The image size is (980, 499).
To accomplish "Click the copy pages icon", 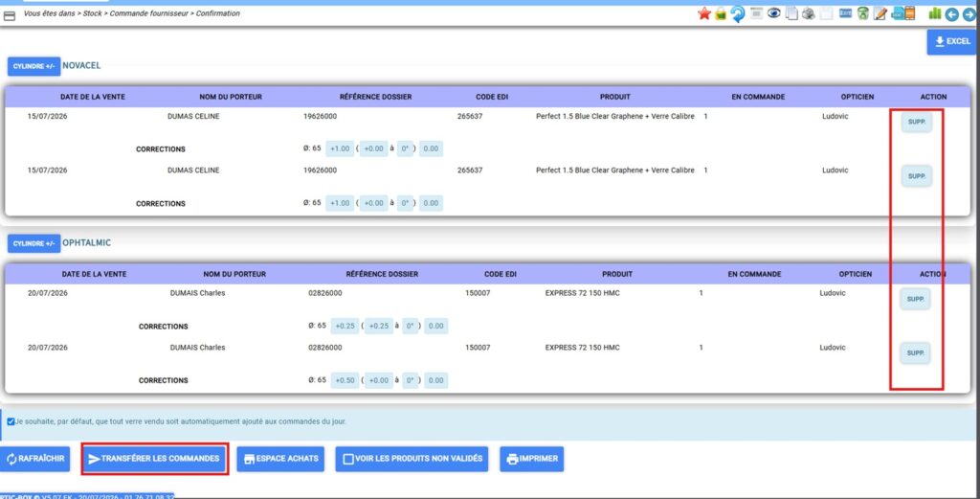I will tap(791, 13).
